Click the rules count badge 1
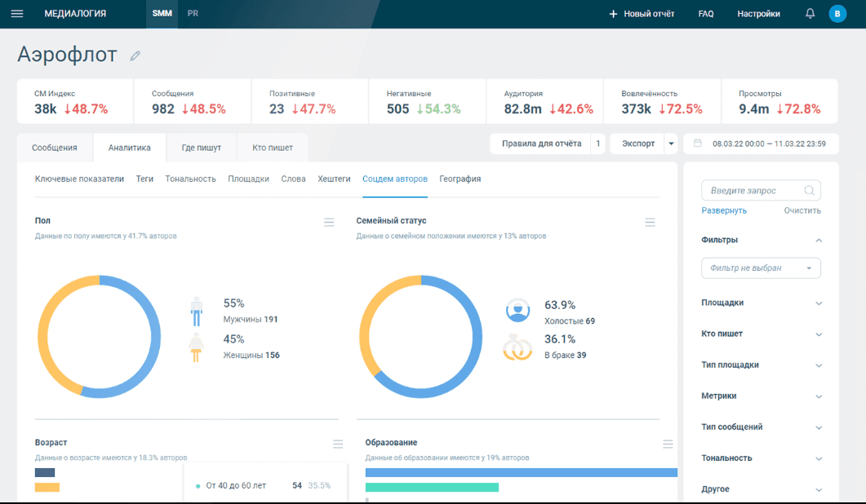This screenshot has height=504, width=866. [x=598, y=144]
